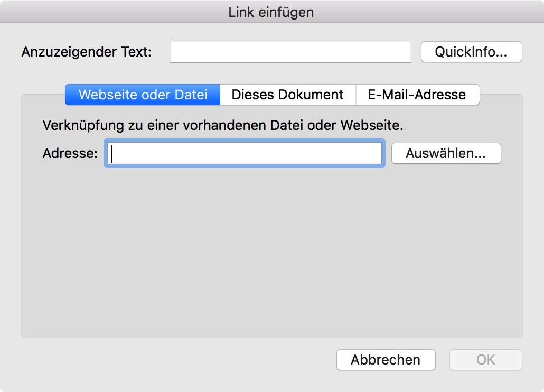Image resolution: width=544 pixels, height=392 pixels.
Task: Click the Link einfügen title bar
Action: (271, 12)
